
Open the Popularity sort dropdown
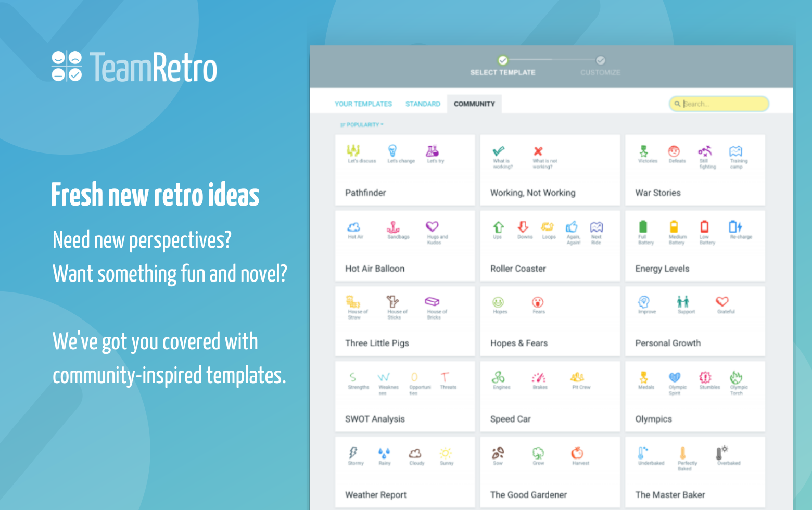[362, 125]
